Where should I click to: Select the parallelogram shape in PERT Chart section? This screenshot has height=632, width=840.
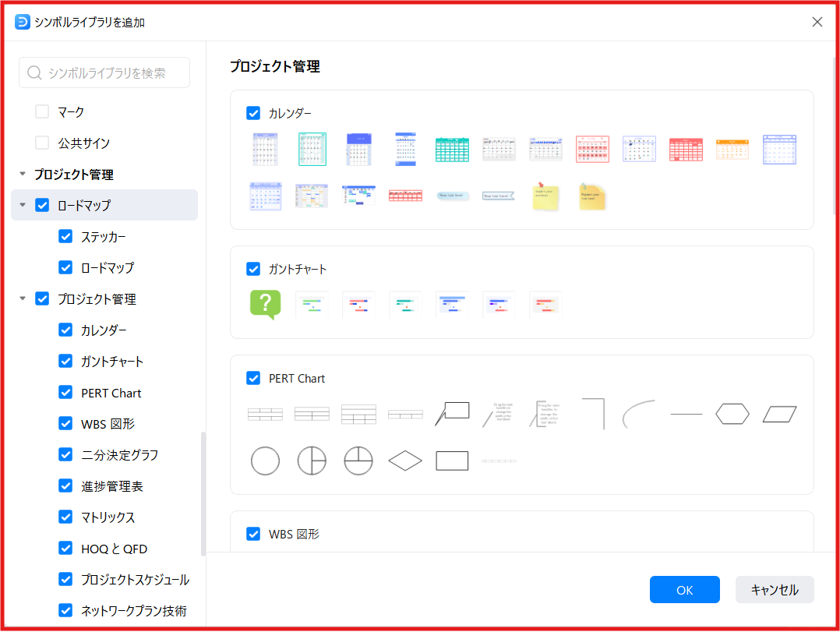click(x=779, y=414)
